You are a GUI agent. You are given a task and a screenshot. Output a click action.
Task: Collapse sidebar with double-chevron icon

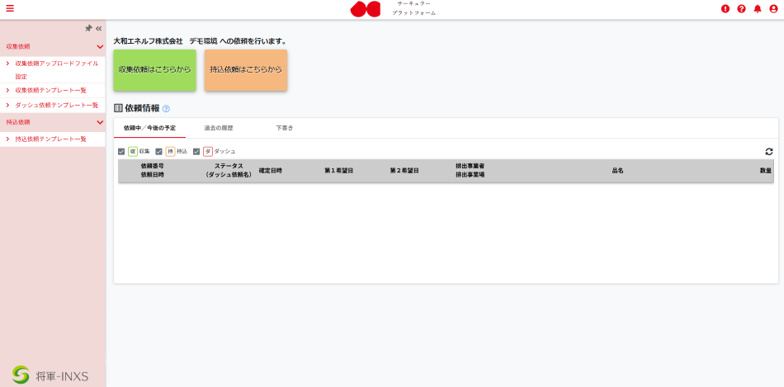coord(98,28)
